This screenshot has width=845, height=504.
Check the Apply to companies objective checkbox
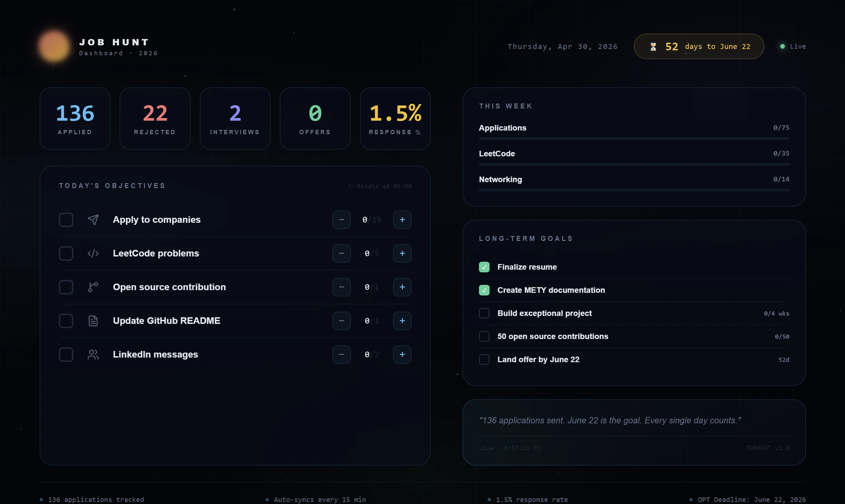(x=66, y=220)
